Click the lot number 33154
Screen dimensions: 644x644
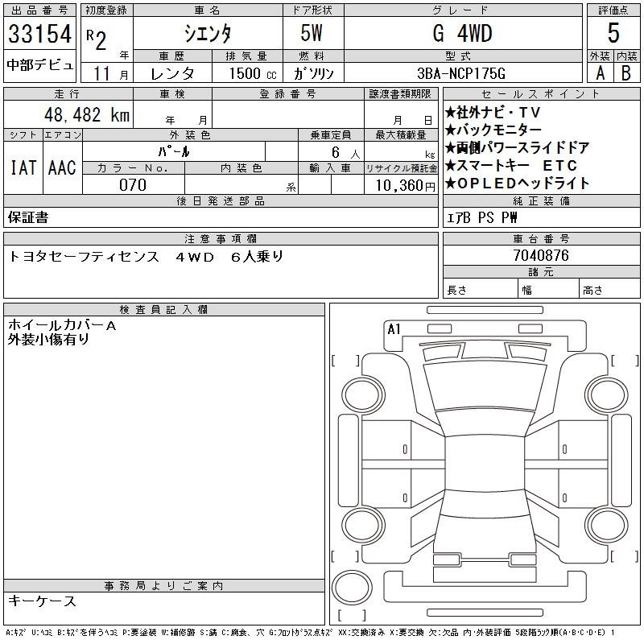(39, 34)
